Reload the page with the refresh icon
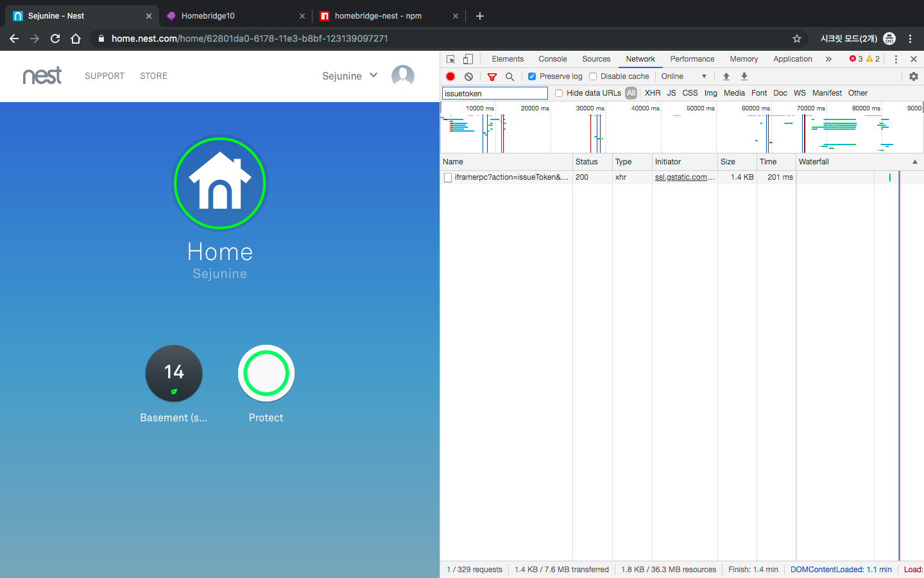 (55, 39)
